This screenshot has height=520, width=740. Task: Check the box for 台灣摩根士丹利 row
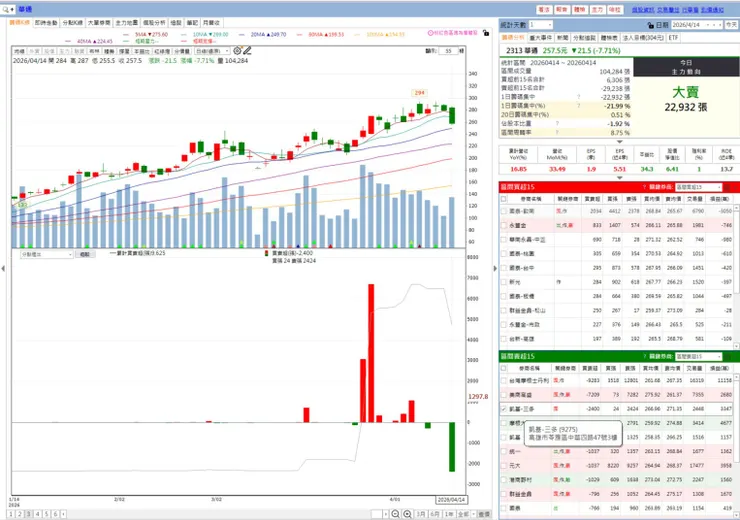tap(504, 380)
